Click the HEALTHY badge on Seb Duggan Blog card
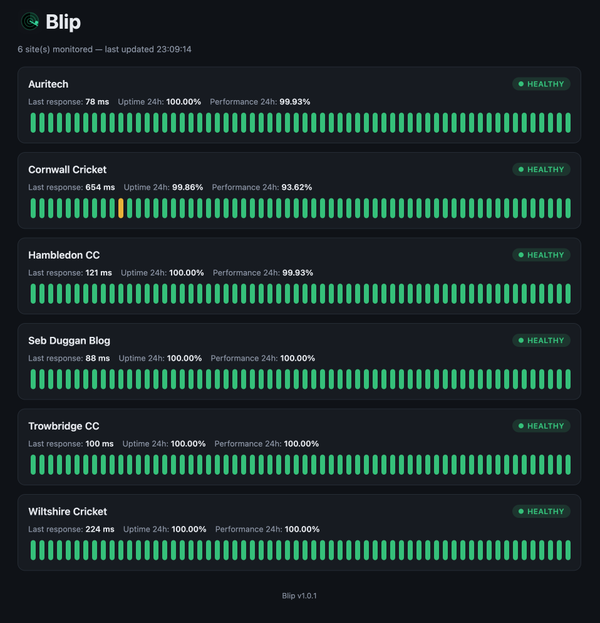The image size is (600, 623). [541, 340]
